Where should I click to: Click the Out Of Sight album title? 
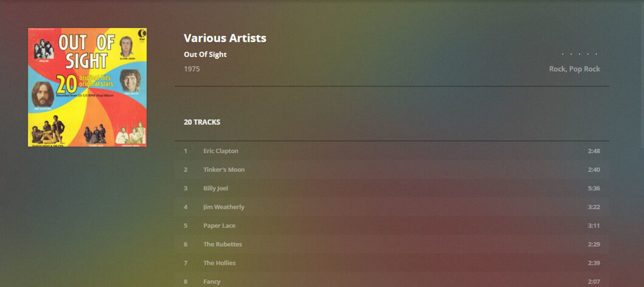[205, 55]
